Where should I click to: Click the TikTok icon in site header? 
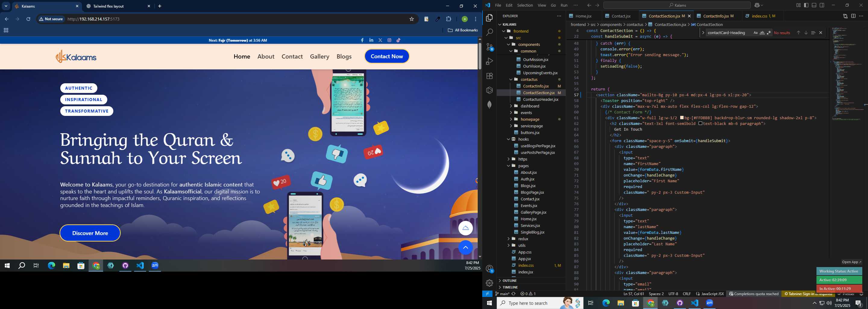[399, 40]
